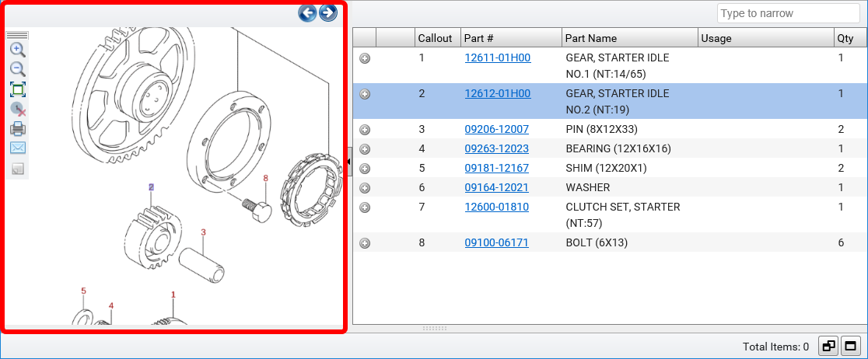The image size is (868, 359).
Task: Expand the PIN (8X12X33) row details
Action: coord(365,130)
